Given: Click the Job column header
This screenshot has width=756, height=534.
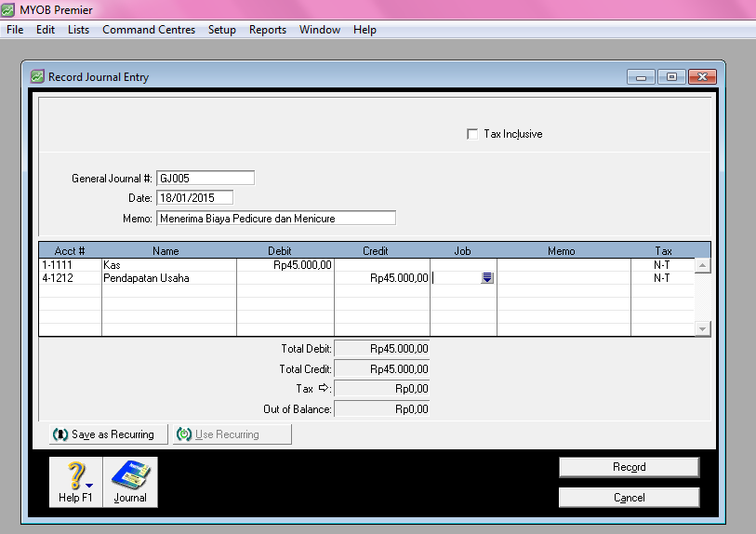Looking at the screenshot, I should pyautogui.click(x=462, y=251).
